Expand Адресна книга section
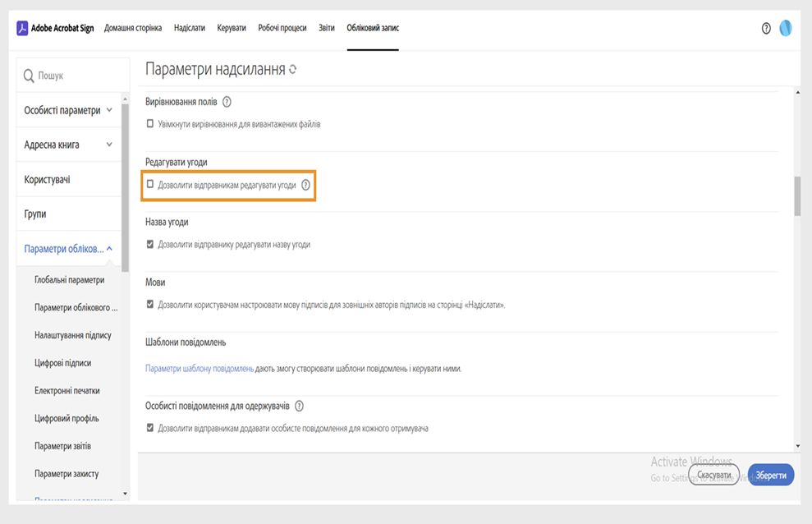The width and height of the screenshot is (812, 524). 109,145
